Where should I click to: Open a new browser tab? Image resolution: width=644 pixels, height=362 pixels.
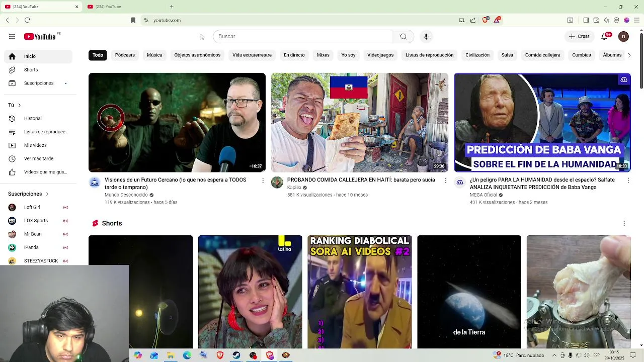pyautogui.click(x=172, y=7)
